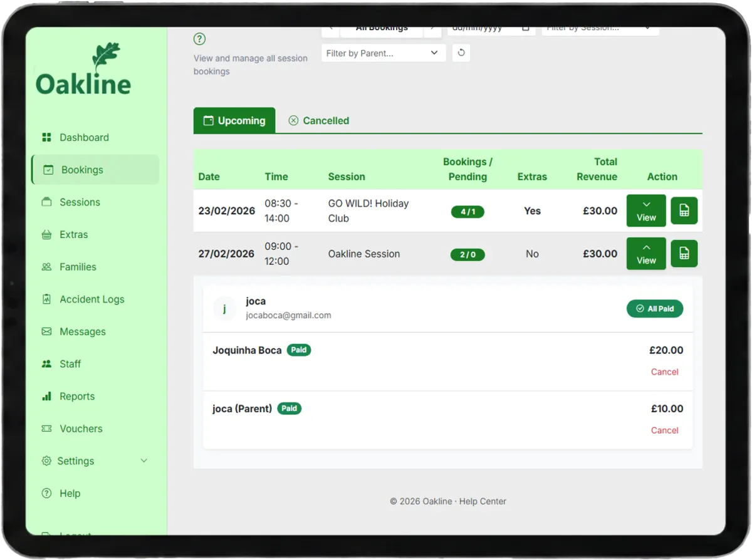This screenshot has width=752, height=560.
Task: Open the Help Center footer link
Action: [483, 502]
